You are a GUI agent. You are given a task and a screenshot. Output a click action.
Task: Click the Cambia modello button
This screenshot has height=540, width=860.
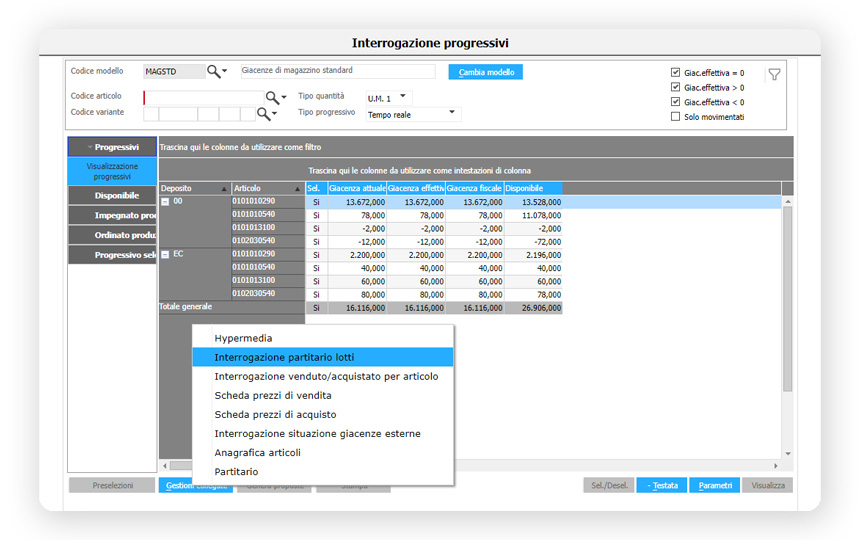[x=486, y=72]
